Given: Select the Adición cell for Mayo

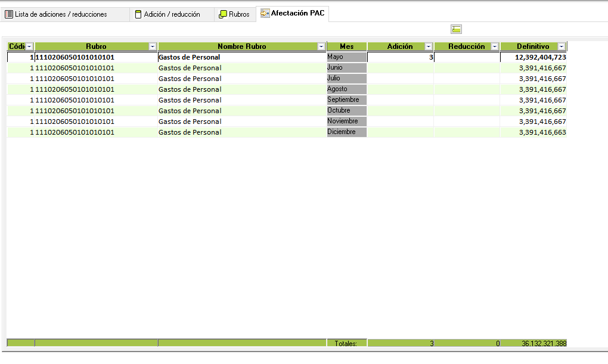Looking at the screenshot, I should [400, 57].
